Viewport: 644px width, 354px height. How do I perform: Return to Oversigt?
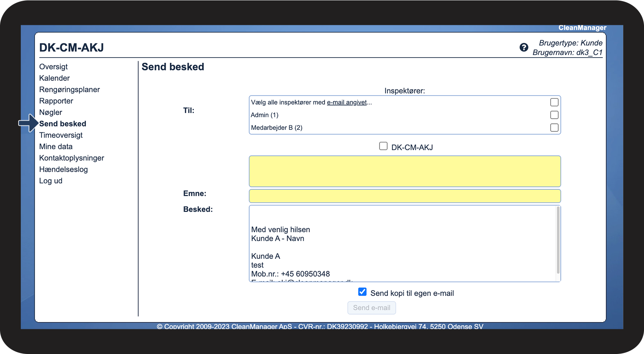[x=53, y=67]
